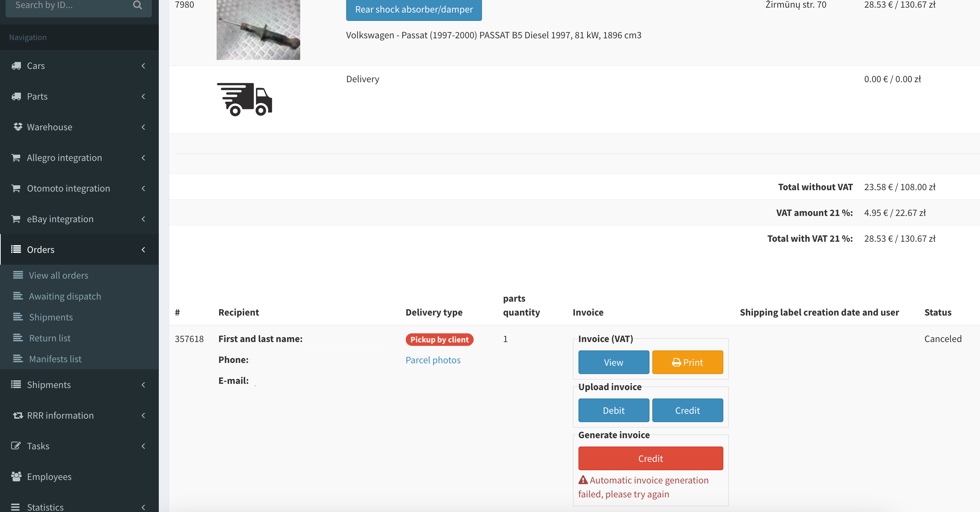980x512 pixels.
Task: Click the red Credit generate invoice button
Action: [x=650, y=458]
